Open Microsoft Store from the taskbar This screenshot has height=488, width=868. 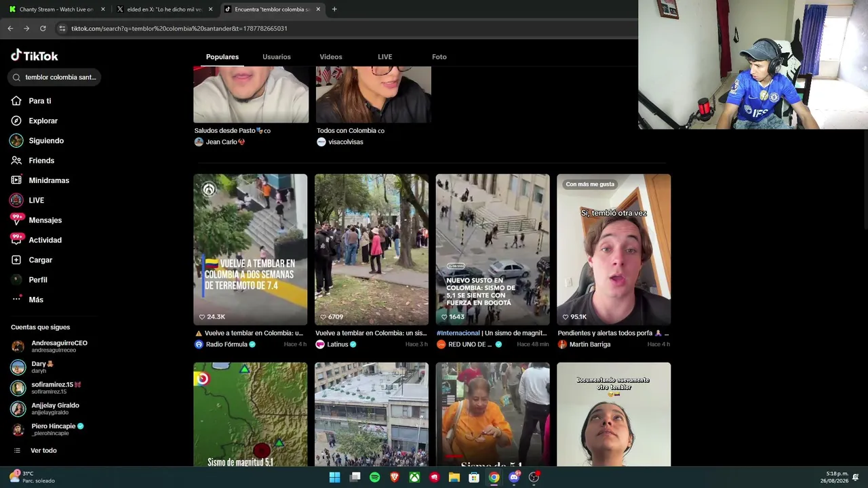[474, 477]
